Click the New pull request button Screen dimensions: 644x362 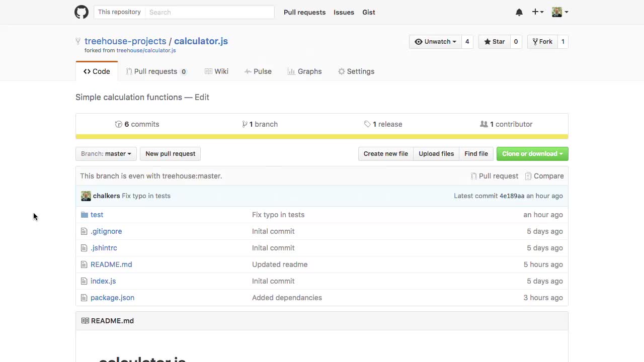coord(170,154)
